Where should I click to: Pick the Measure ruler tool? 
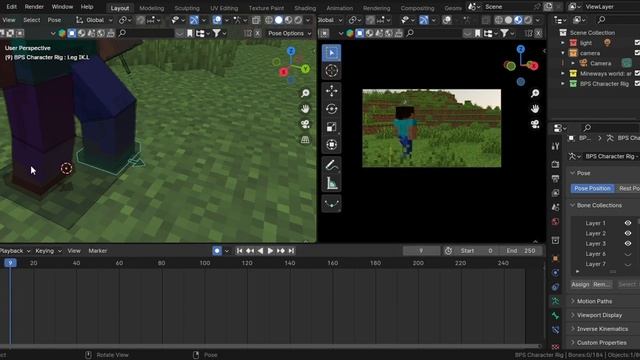point(331,183)
